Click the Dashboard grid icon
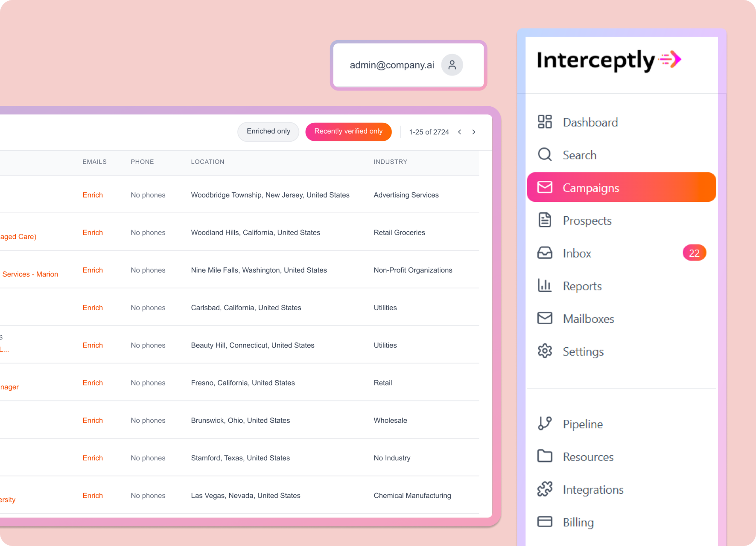The image size is (756, 546). [545, 122]
